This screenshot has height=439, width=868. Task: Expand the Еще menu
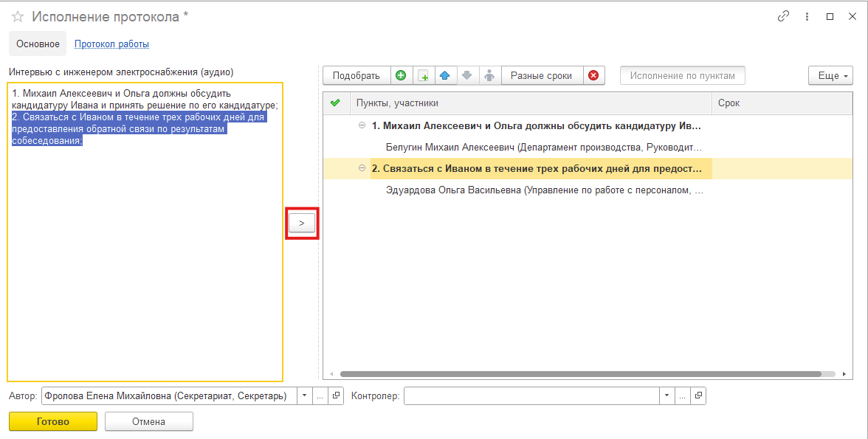pos(830,76)
